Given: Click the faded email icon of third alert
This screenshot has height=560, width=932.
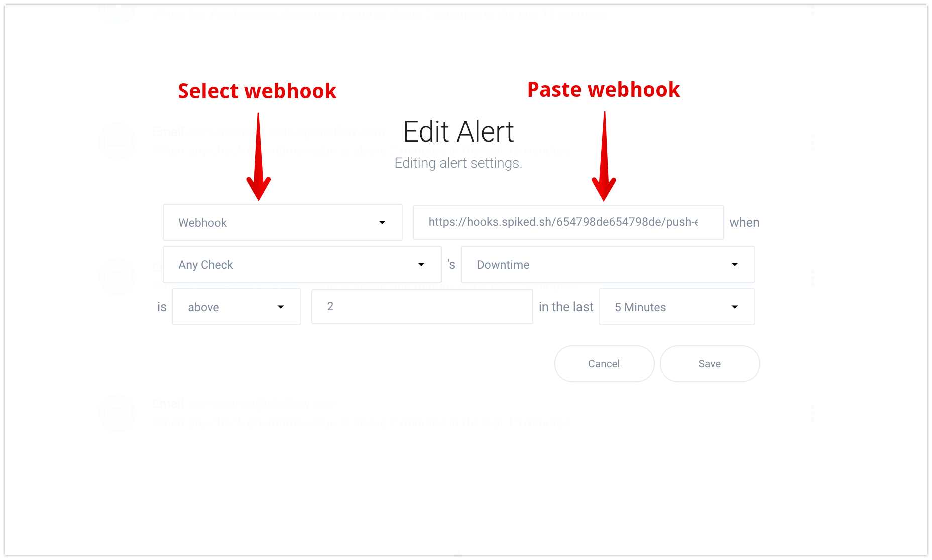Looking at the screenshot, I should [117, 276].
